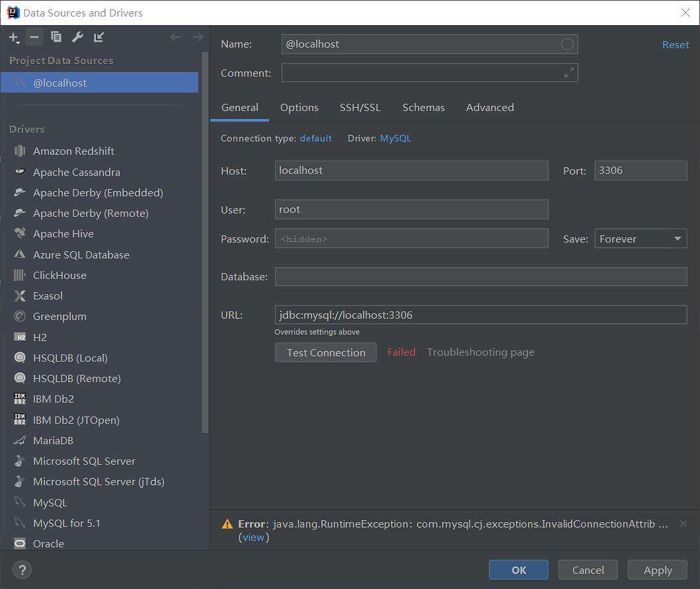This screenshot has height=589, width=700.
Task: Confirm with the OK button
Action: (518, 570)
